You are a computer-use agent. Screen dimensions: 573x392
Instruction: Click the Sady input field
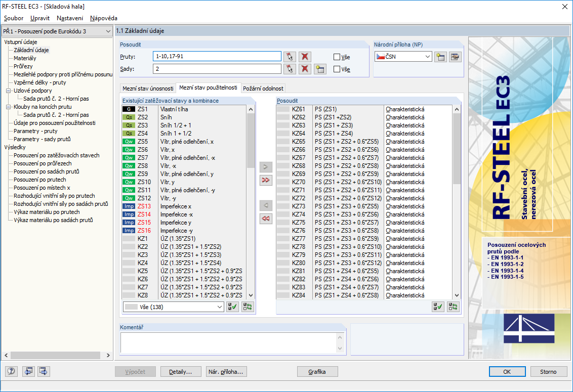point(217,69)
